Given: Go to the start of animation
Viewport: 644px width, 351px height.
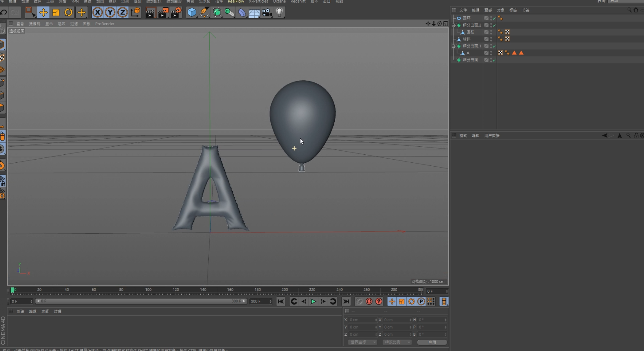Looking at the screenshot, I should tap(281, 301).
